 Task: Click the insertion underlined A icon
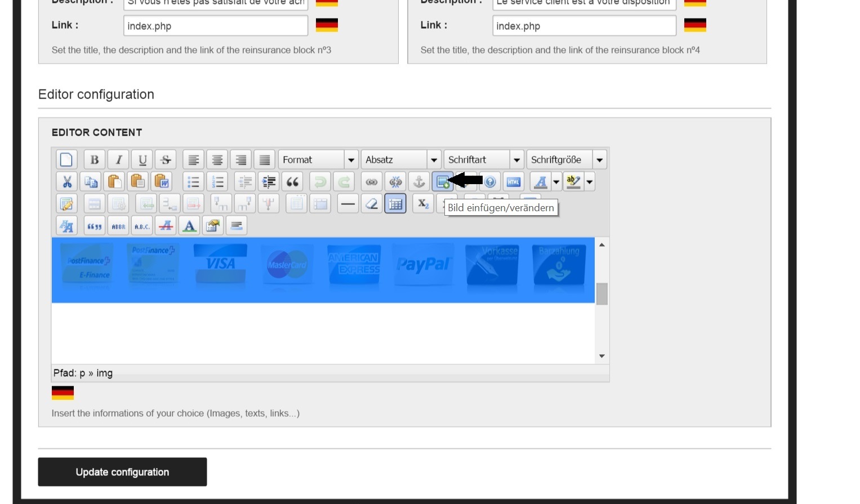point(189,226)
